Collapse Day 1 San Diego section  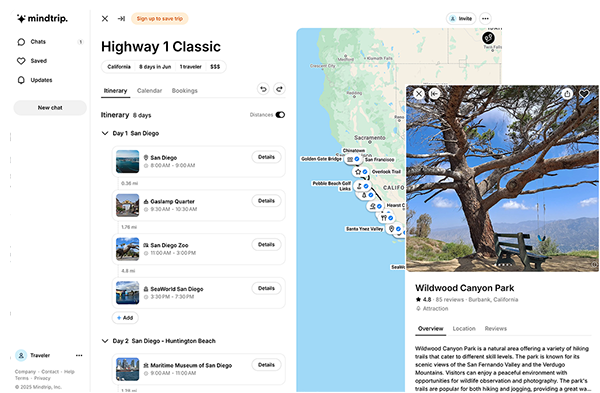tap(105, 133)
